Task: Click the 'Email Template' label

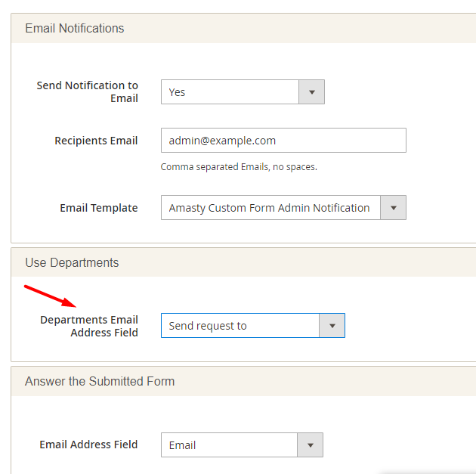Action: [99, 208]
